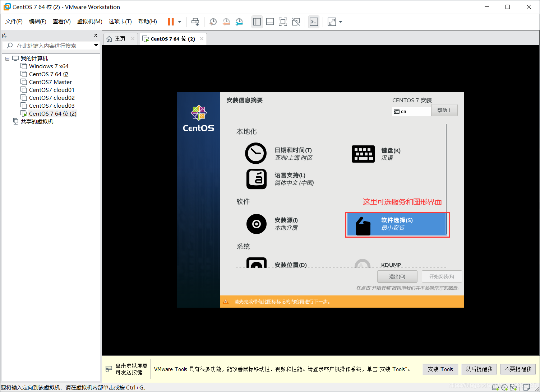Revert the VM to its snapshot
Screen dimensions: 540x392
click(x=226, y=22)
